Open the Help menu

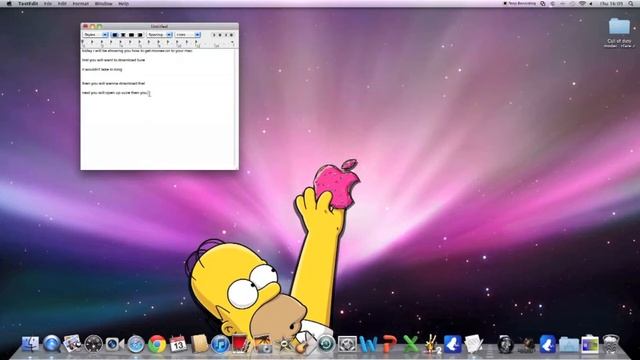tap(123, 4)
